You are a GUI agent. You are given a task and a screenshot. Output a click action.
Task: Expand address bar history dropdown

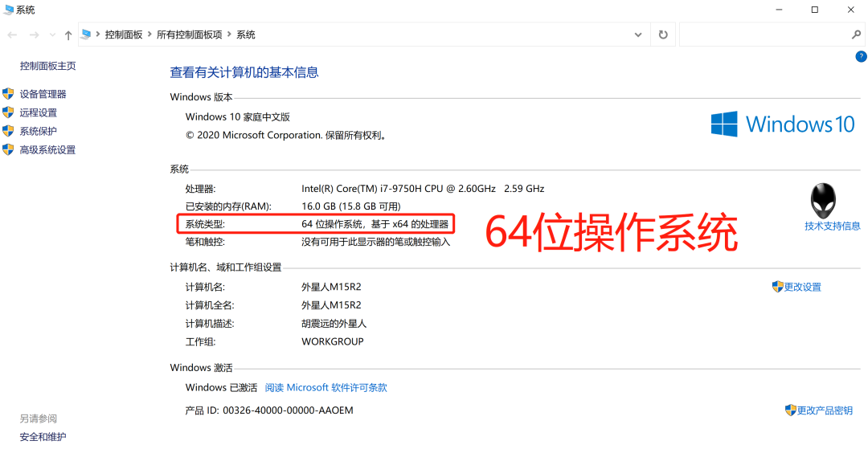coord(637,35)
